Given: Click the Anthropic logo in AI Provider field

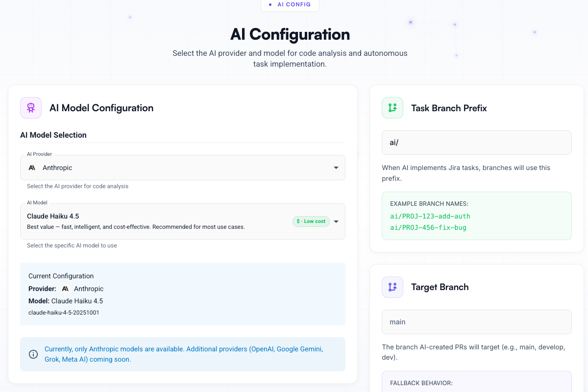Looking at the screenshot, I should [x=32, y=167].
